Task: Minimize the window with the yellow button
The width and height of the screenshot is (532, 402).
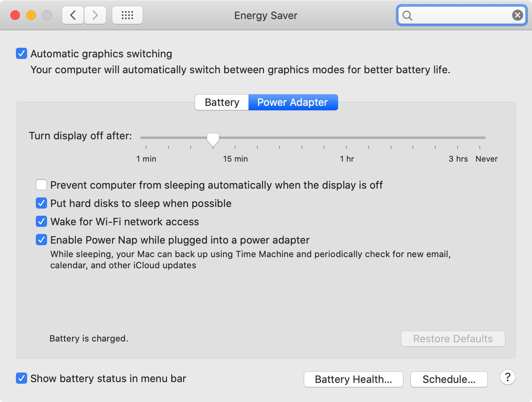Action: [31, 15]
